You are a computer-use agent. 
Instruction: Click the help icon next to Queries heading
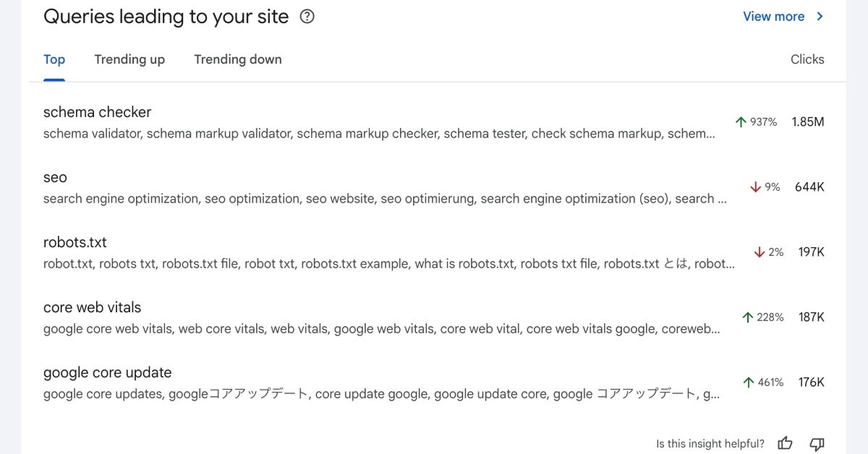point(306,16)
